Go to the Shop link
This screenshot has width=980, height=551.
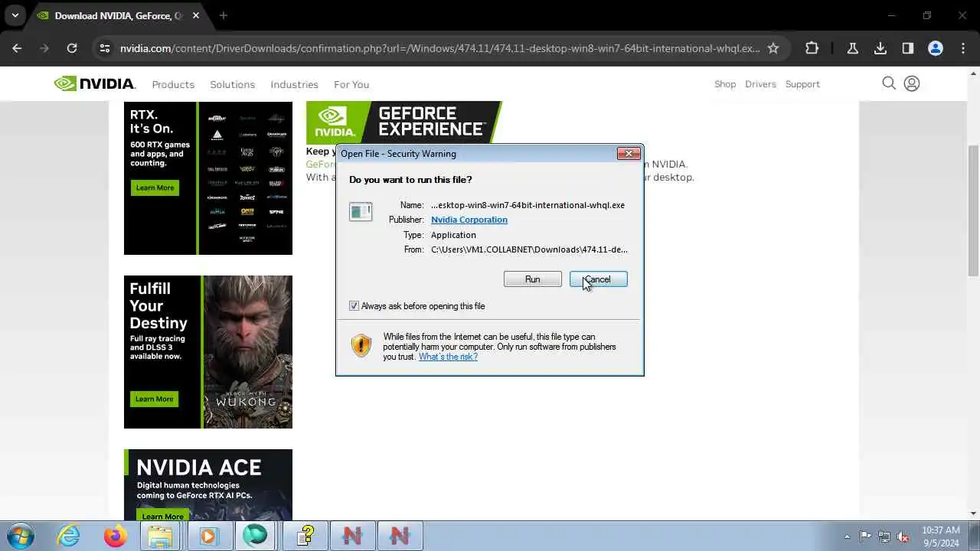click(725, 84)
